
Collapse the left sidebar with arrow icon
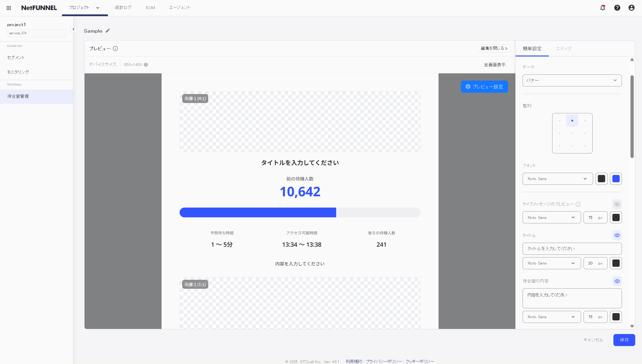[74, 29]
